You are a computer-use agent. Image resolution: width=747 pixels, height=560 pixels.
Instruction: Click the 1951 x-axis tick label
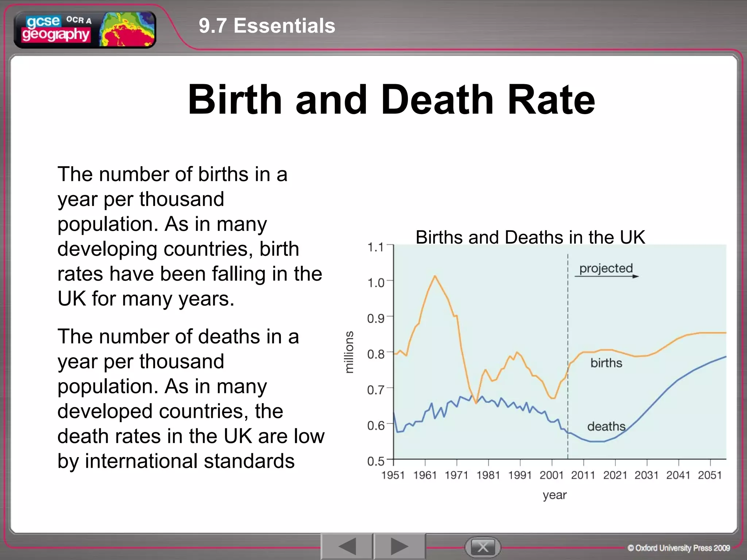[393, 475]
